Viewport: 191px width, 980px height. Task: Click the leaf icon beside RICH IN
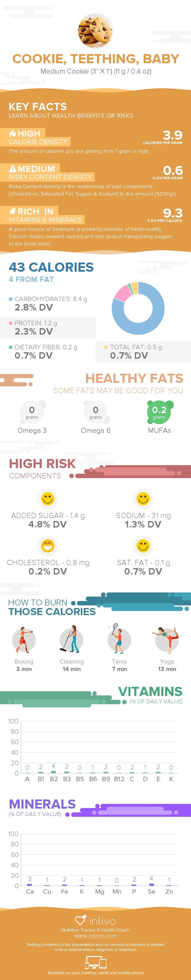(13, 211)
